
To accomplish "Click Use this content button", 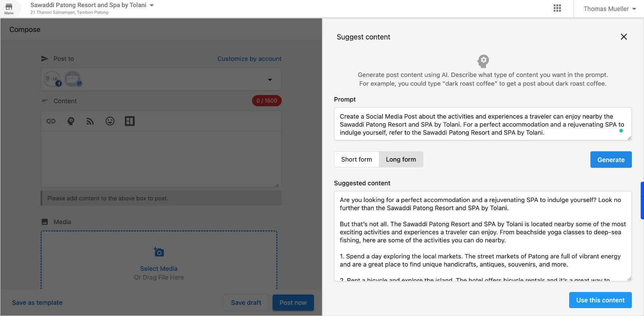I will point(600,300).
